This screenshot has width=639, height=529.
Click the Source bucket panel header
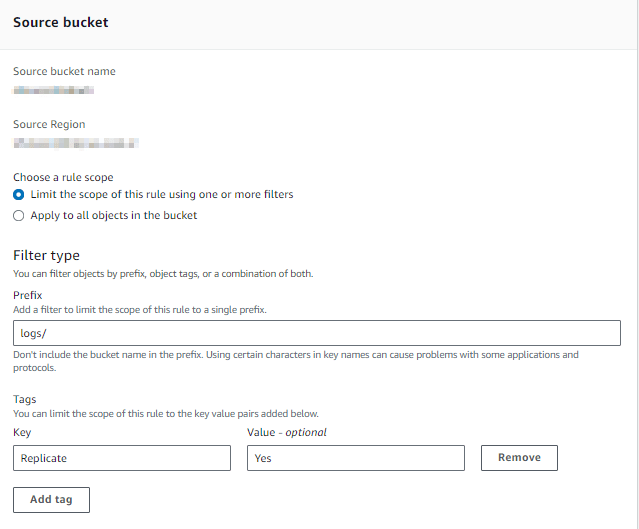[x=61, y=22]
